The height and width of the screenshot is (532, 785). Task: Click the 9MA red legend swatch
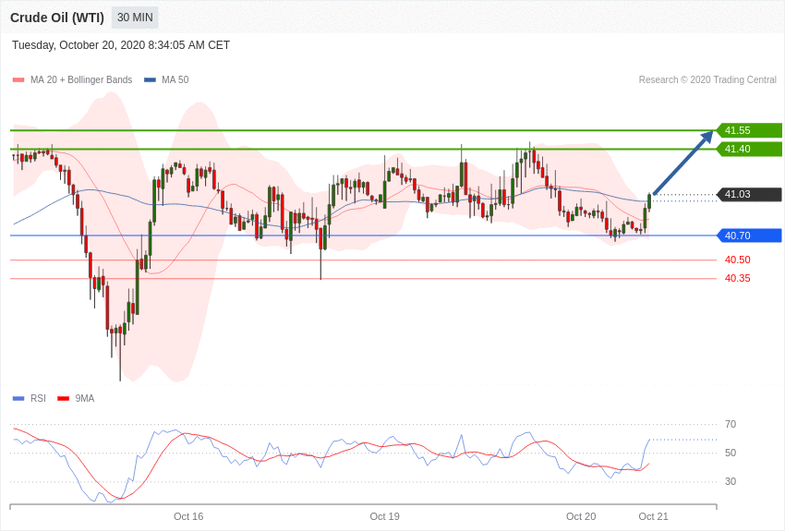64,399
